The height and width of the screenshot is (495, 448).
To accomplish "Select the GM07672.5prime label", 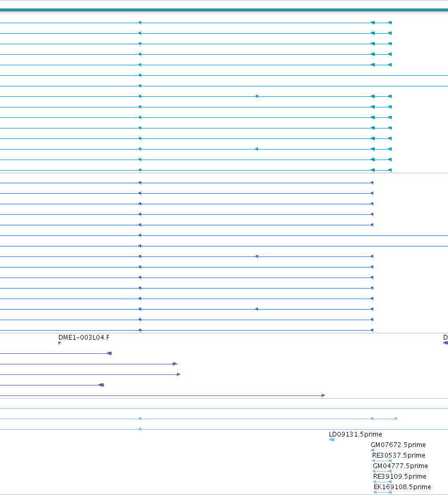I will 398,445.
